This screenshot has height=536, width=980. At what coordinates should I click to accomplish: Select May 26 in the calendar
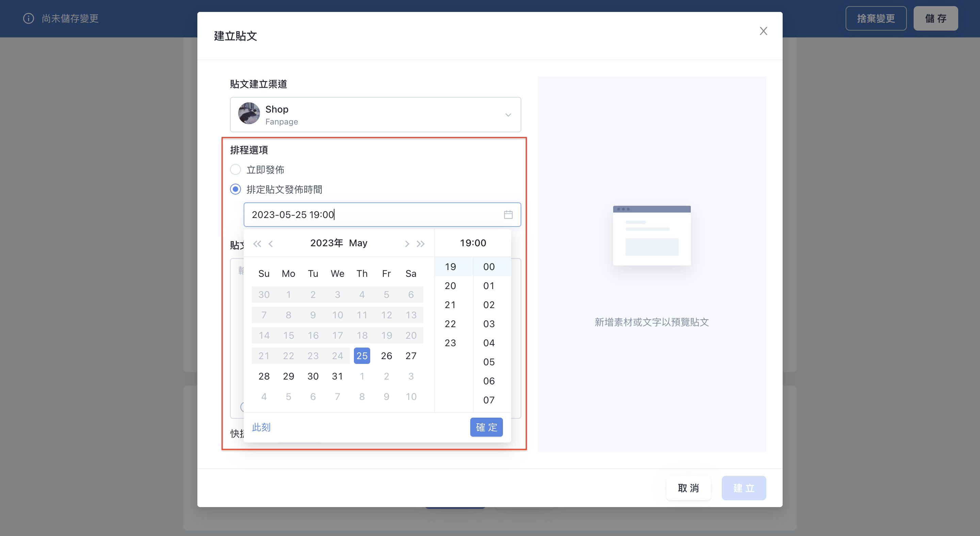(x=387, y=356)
